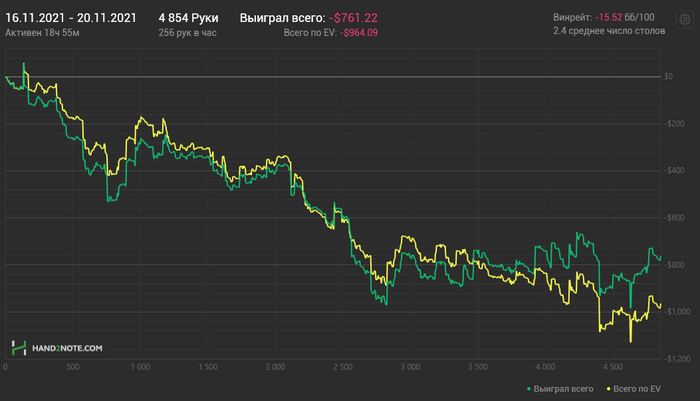700x401 pixels.
Task: Click the 1 500 x-axis label
Action: (208, 367)
